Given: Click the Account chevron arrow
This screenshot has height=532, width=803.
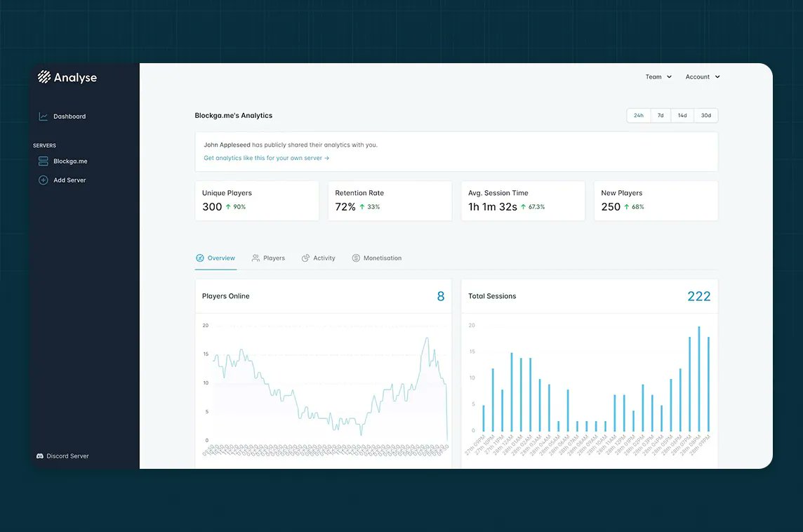Looking at the screenshot, I should pos(717,77).
